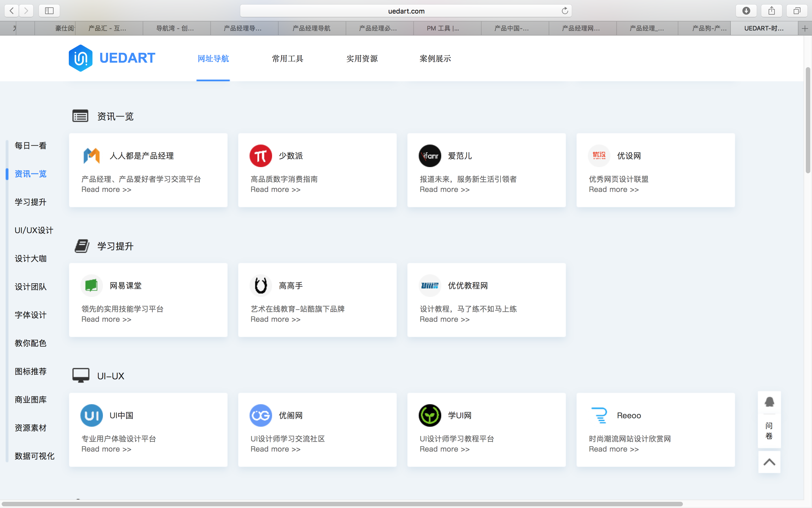Viewport: 812px width, 508px height.
Task: Click the 优设网 logo icon
Action: (x=599, y=156)
